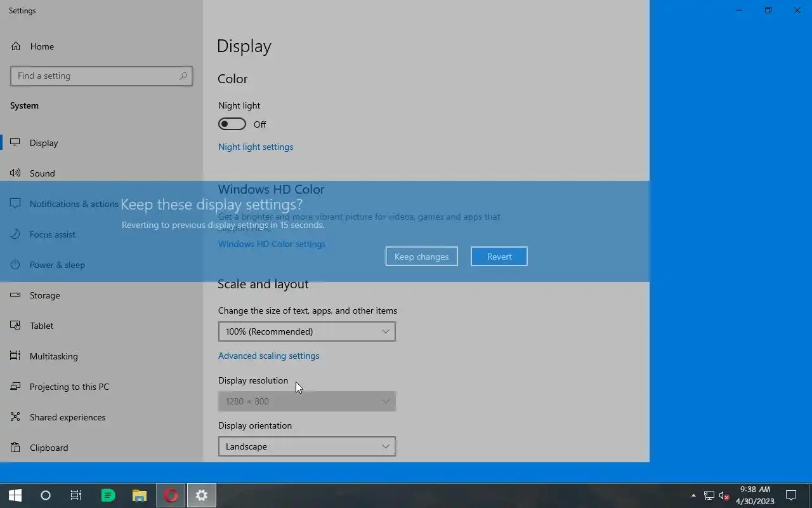This screenshot has width=812, height=508.
Task: Click the Shared experiences icon
Action: pyautogui.click(x=15, y=417)
